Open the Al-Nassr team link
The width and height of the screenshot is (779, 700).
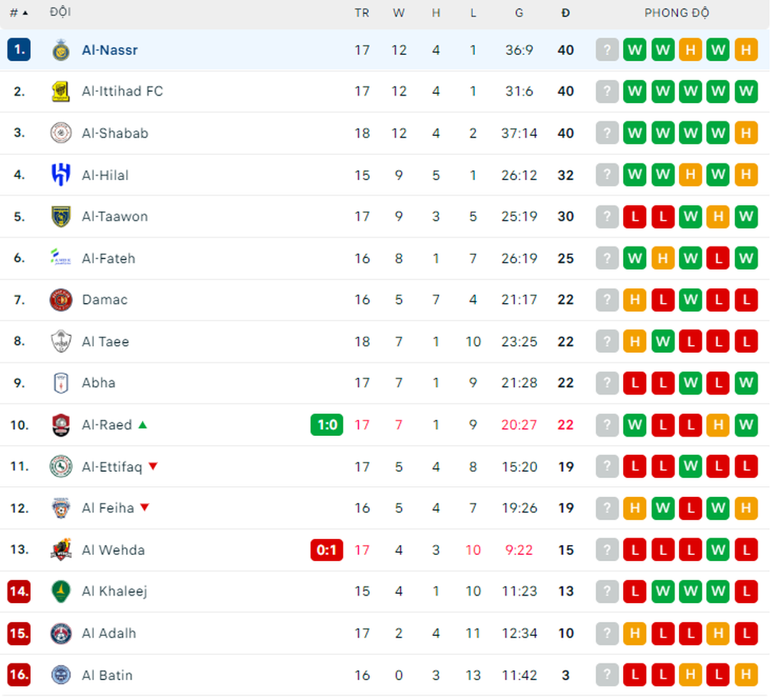pyautogui.click(x=110, y=50)
